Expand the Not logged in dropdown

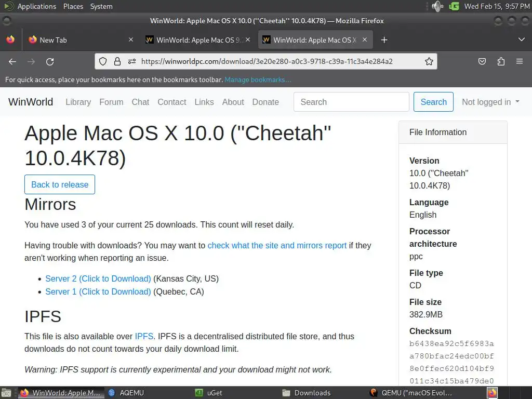tap(490, 102)
